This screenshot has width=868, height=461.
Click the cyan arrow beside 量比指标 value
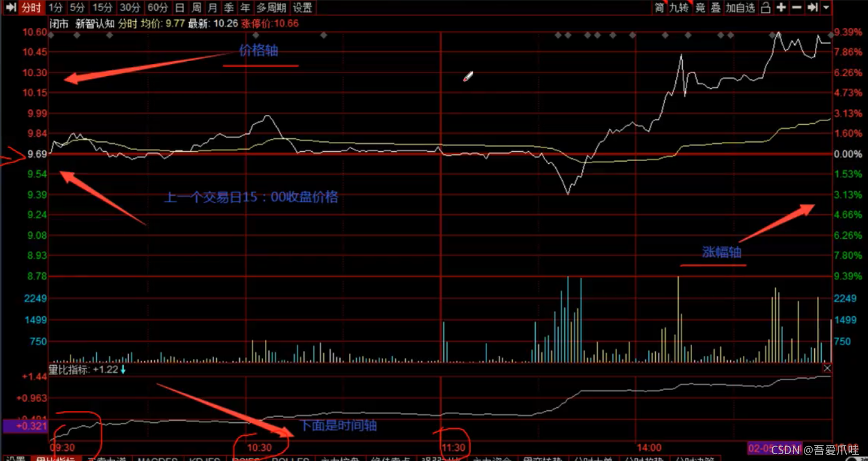tap(123, 370)
